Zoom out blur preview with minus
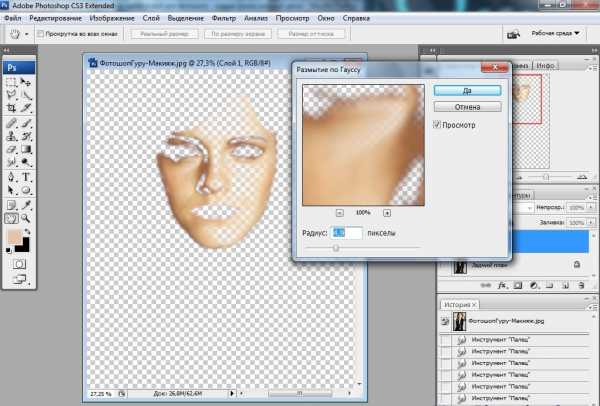This screenshot has height=406, width=600. [x=339, y=213]
